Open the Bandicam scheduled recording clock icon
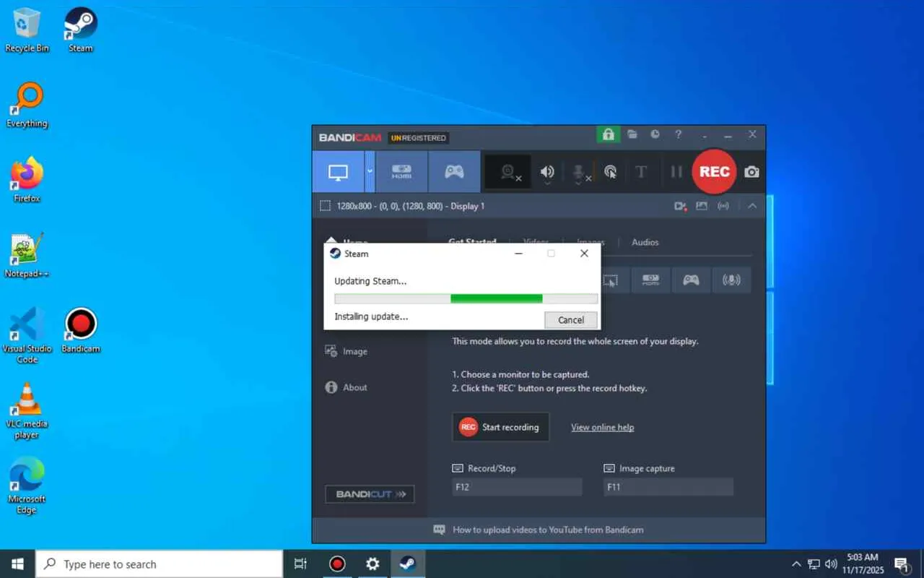 coord(655,134)
